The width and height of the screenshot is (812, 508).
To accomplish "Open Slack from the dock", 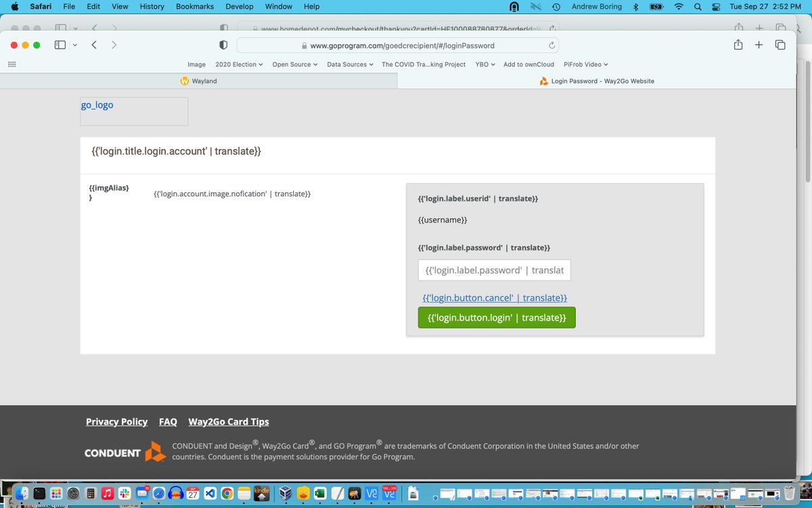I will pyautogui.click(x=125, y=493).
